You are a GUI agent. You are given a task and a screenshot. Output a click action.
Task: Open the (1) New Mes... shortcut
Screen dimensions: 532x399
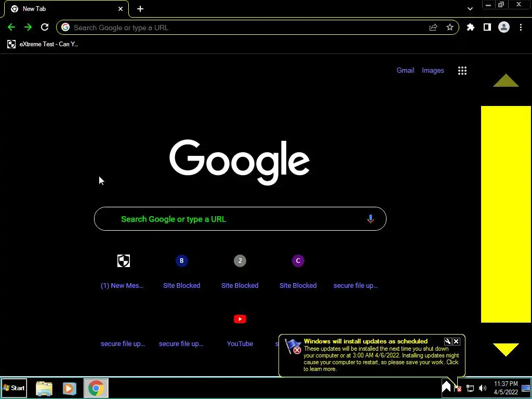coord(123,271)
